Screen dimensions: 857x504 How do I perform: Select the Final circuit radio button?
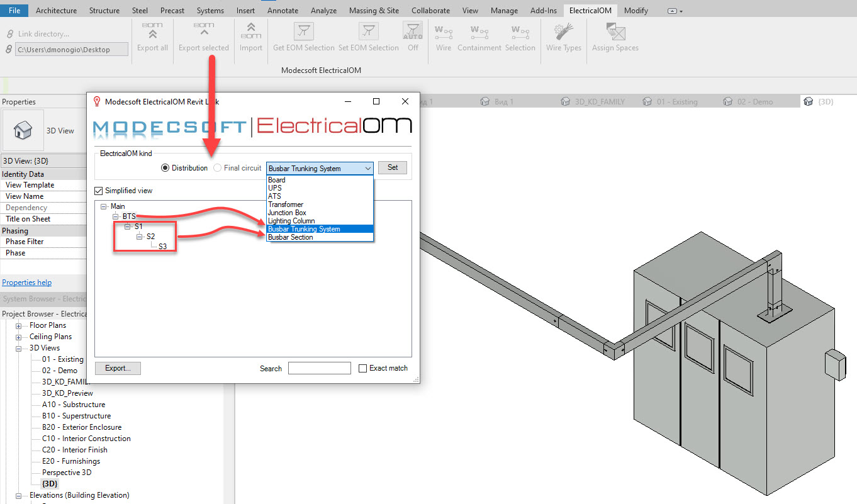[218, 168]
